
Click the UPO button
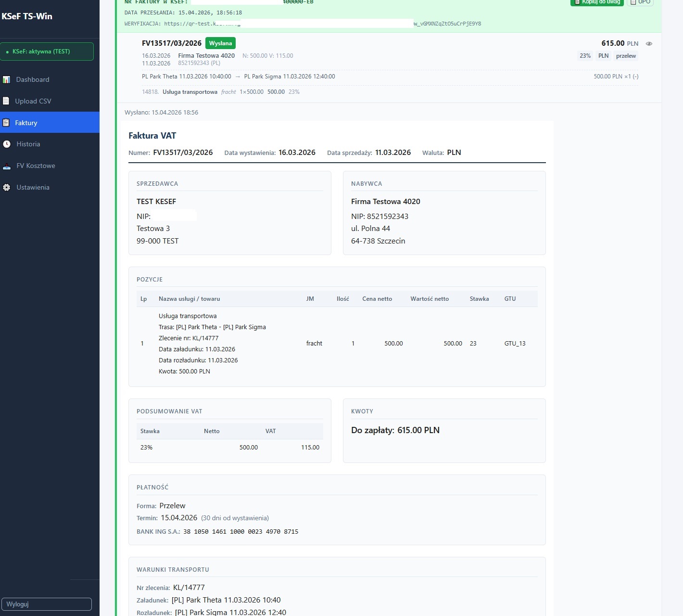[641, 2]
